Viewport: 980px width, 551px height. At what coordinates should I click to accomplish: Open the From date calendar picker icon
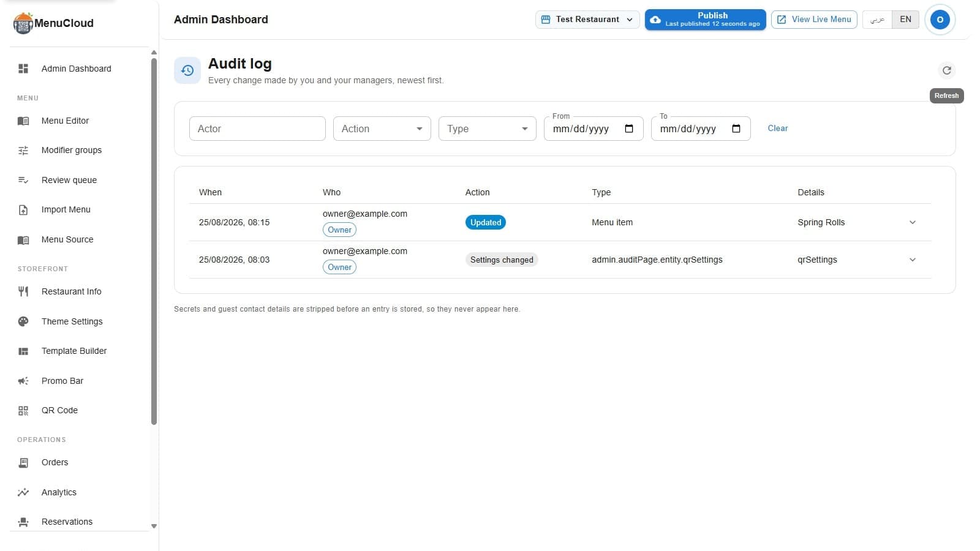click(629, 129)
